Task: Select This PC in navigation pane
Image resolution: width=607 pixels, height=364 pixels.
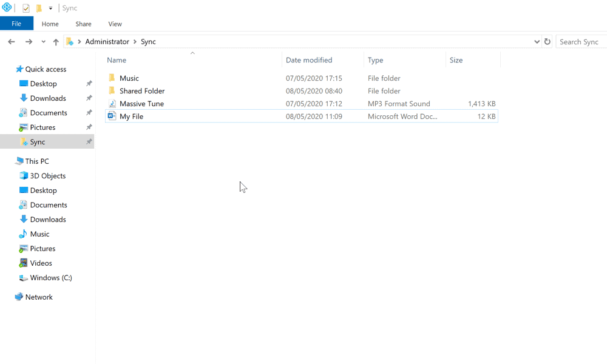Action: (37, 161)
